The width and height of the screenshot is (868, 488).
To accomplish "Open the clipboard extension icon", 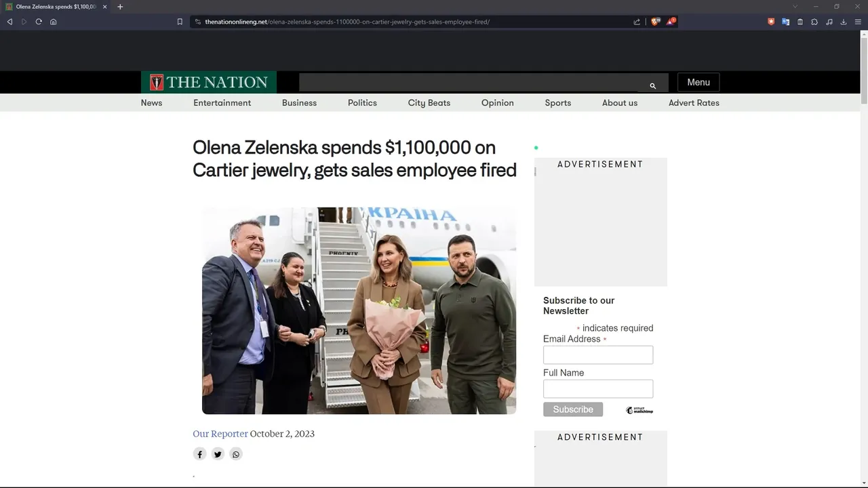I will (800, 22).
